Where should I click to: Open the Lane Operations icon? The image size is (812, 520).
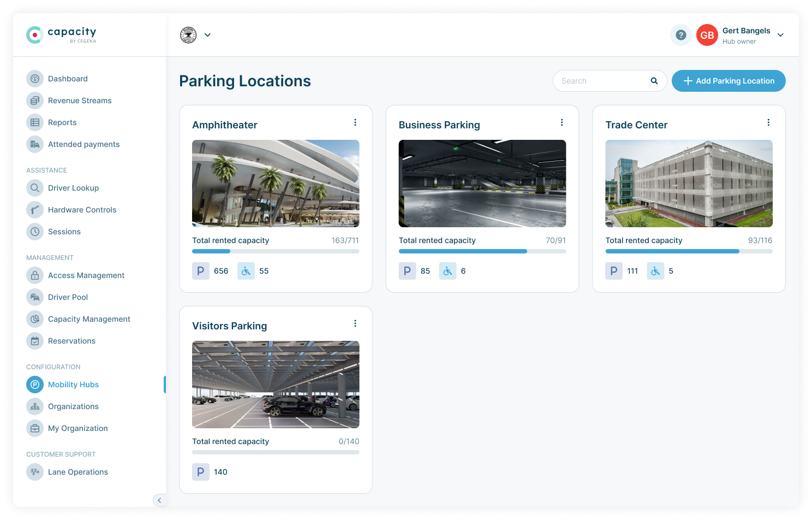pyautogui.click(x=35, y=472)
